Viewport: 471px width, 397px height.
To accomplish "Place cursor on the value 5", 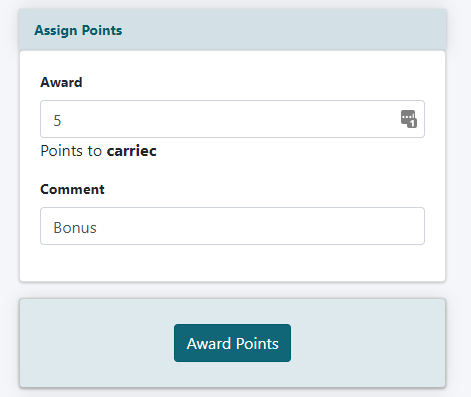I will coord(57,120).
